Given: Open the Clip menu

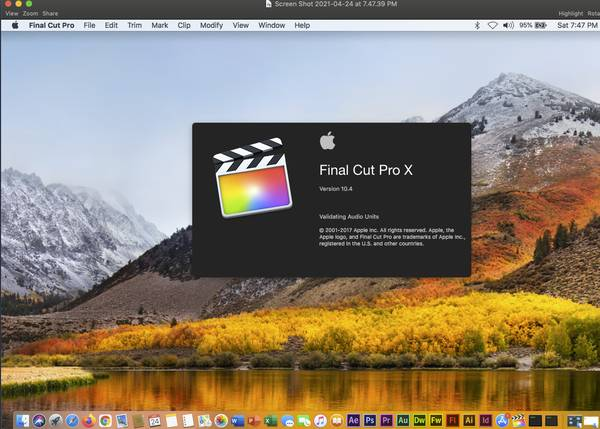Looking at the screenshot, I should pos(184,25).
